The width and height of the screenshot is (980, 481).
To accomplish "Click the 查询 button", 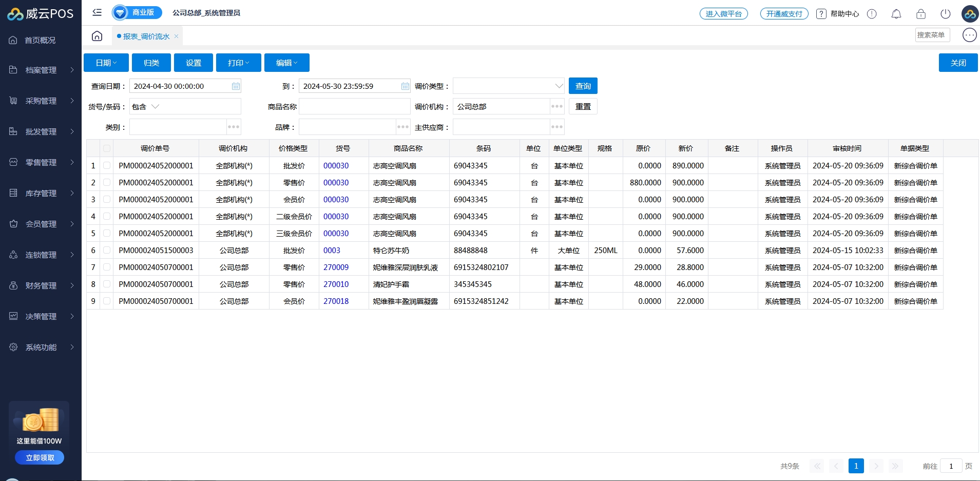I will pyautogui.click(x=583, y=86).
